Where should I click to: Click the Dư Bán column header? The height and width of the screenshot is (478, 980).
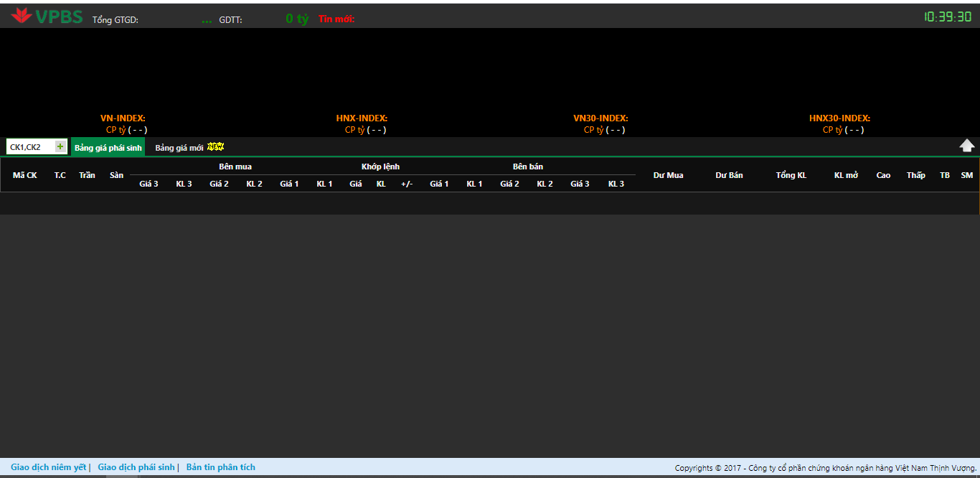point(729,175)
